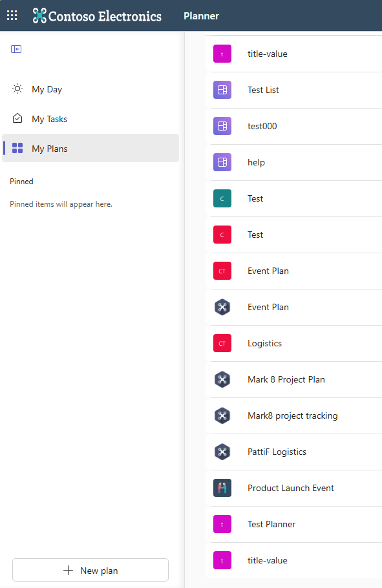This screenshot has height=588, width=382.
Task: Select My Plans in the sidebar
Action: [90, 148]
